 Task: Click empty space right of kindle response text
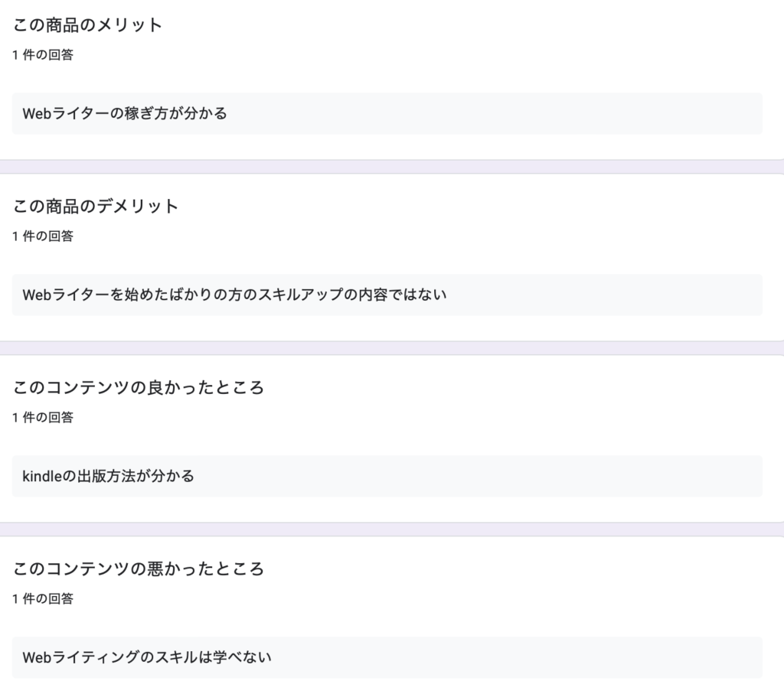tap(478, 476)
